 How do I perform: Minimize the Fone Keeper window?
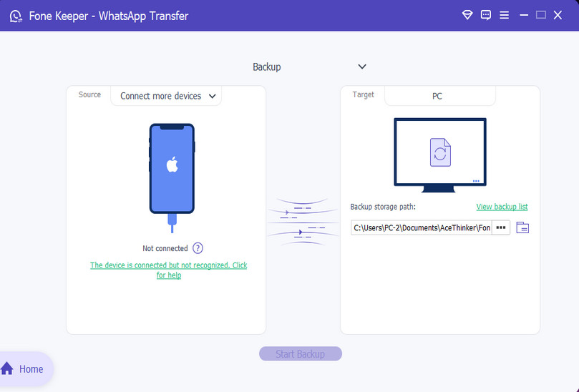click(x=524, y=15)
